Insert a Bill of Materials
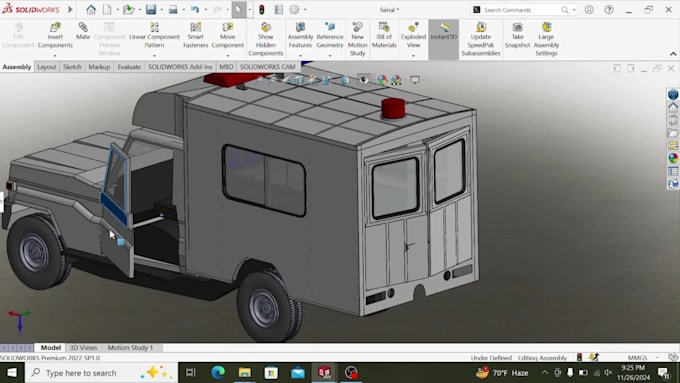This screenshot has height=383, width=680. (x=384, y=36)
